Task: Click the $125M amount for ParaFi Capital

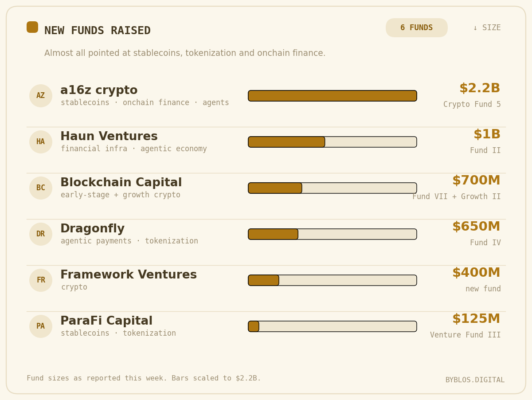Action: pos(476,319)
